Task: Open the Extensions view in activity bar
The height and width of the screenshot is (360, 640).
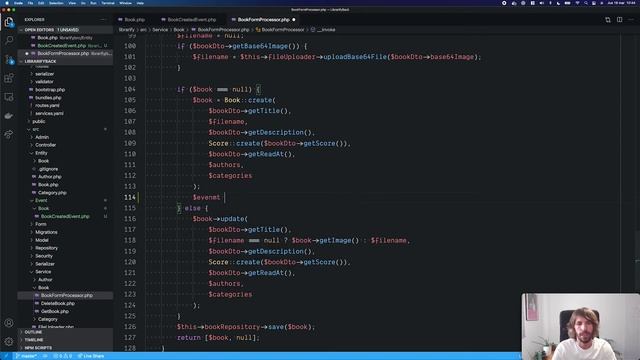Action: [9, 78]
